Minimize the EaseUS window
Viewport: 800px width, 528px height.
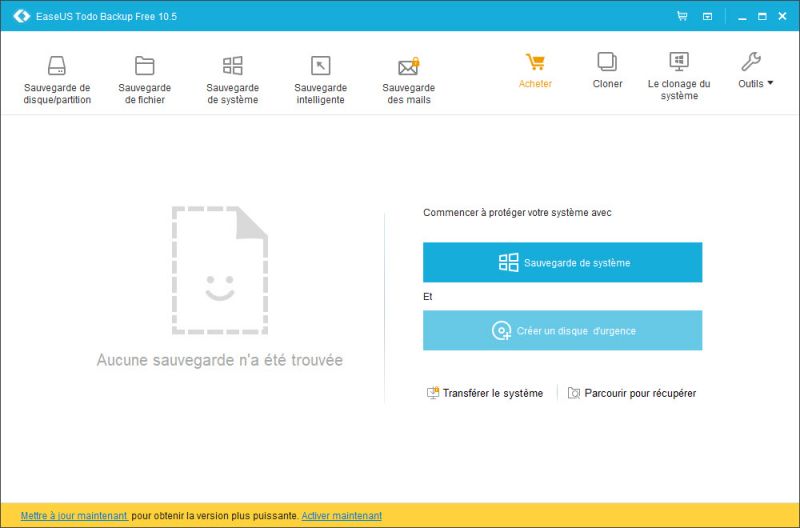click(742, 17)
